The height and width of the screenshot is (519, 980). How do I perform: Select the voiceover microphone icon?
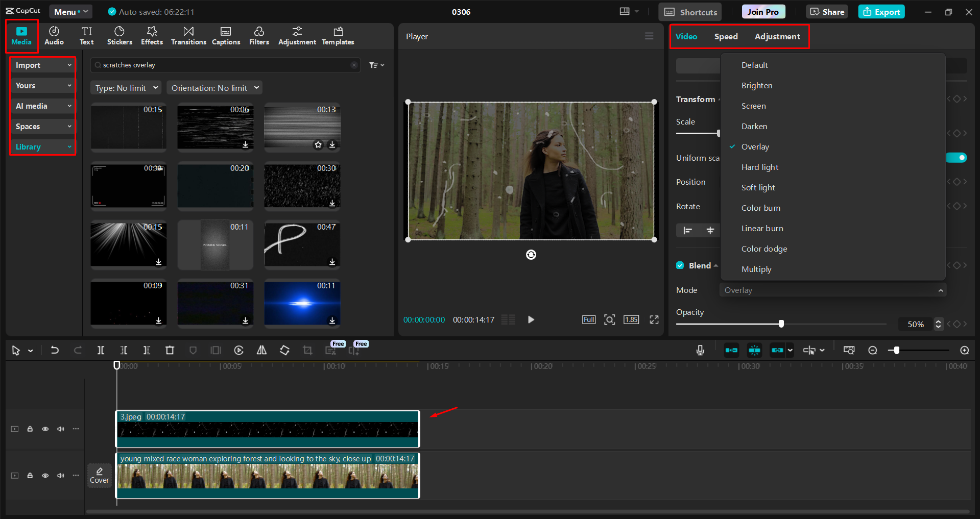[x=700, y=350]
